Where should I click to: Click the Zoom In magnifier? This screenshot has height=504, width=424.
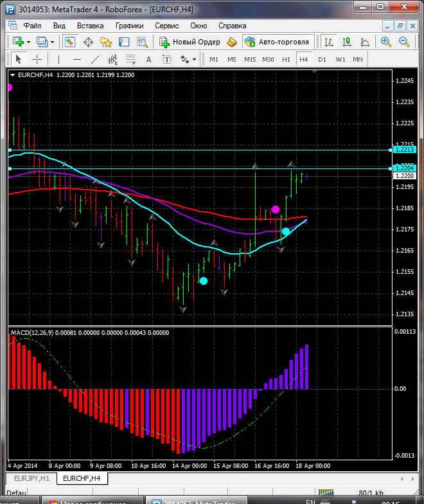click(x=386, y=42)
